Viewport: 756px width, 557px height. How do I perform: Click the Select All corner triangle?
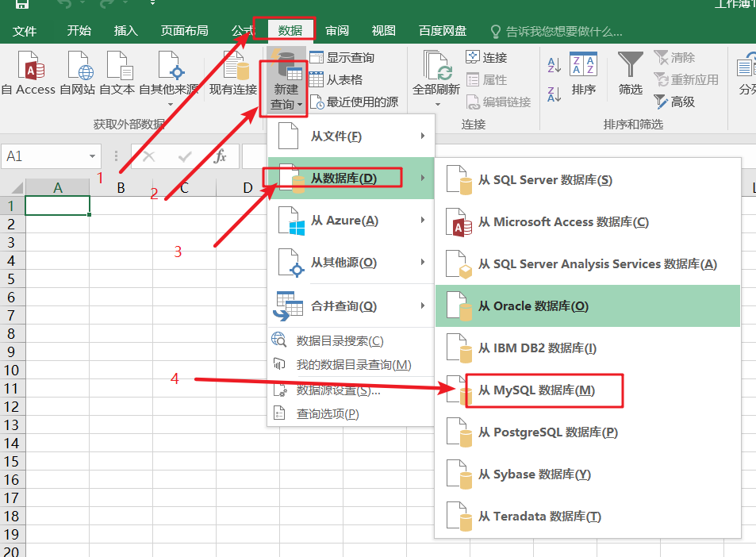(17, 187)
